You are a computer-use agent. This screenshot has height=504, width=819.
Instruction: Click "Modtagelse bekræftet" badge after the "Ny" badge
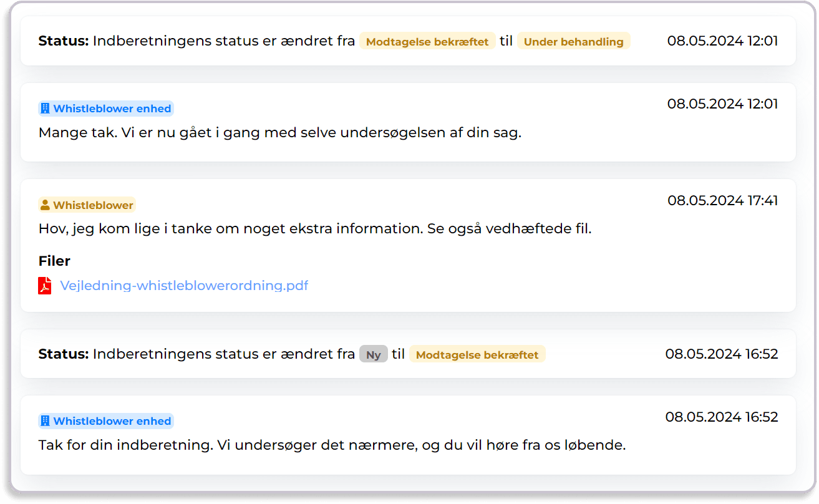(477, 355)
